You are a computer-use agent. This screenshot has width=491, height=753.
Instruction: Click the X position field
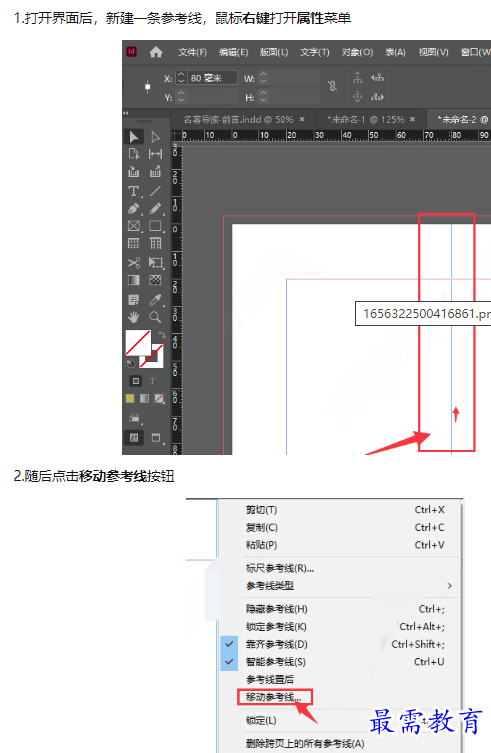click(x=212, y=78)
